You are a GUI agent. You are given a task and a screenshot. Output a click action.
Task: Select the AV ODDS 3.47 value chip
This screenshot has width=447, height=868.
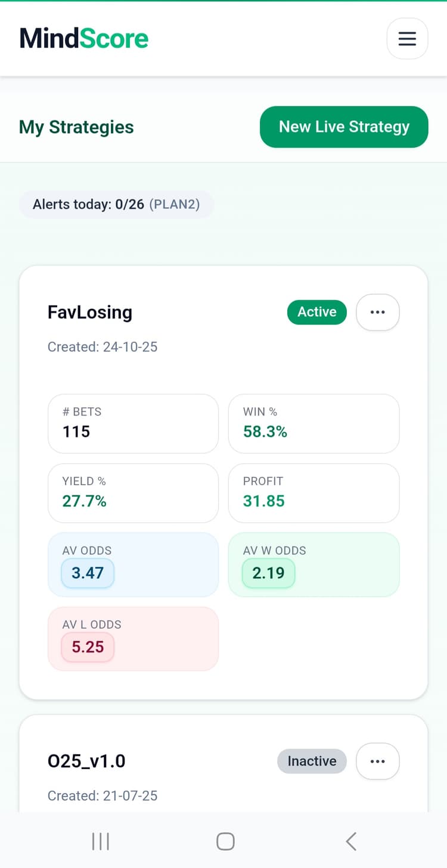pos(88,573)
